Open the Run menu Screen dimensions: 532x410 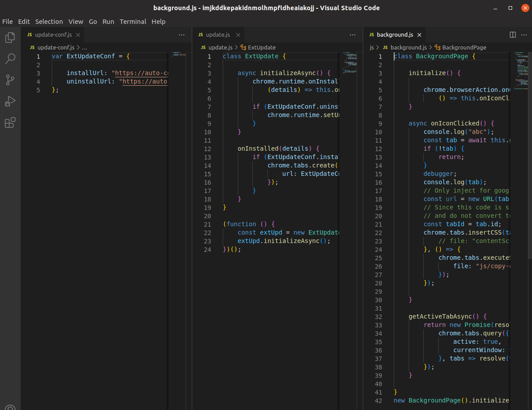point(108,21)
